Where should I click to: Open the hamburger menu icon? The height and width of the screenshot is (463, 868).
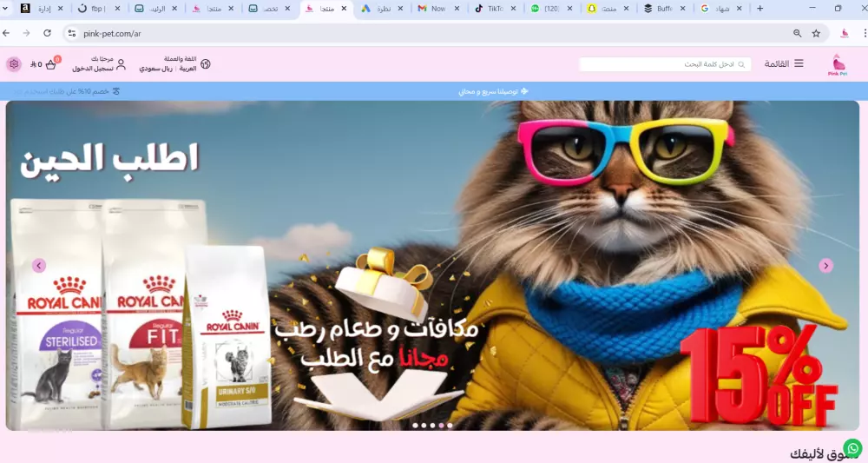(x=799, y=63)
